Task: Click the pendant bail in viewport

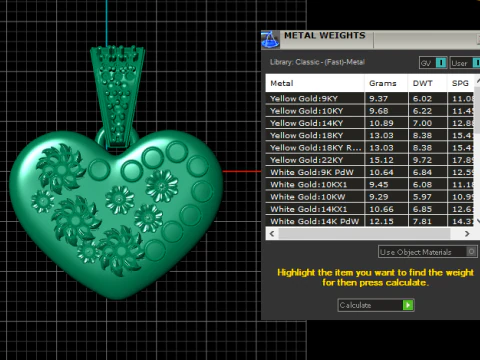Action: [117, 97]
